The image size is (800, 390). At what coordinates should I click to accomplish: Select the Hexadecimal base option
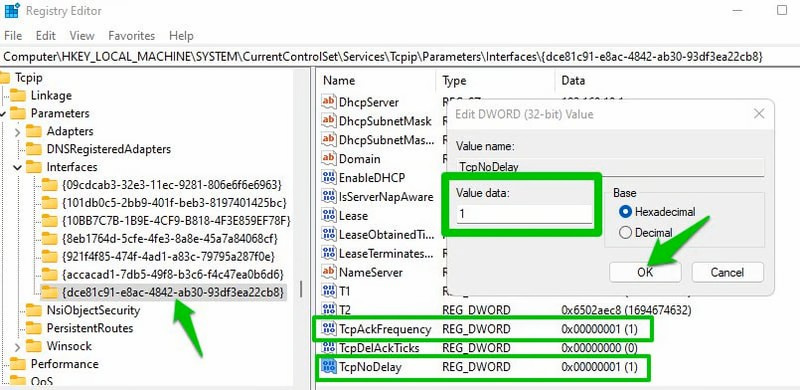coord(657,211)
